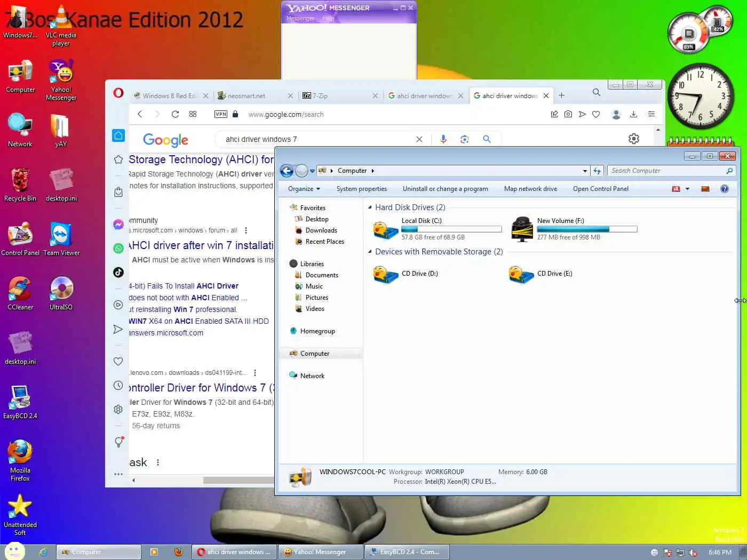
Task: Open VLC media player desktop icon
Action: click(x=61, y=26)
